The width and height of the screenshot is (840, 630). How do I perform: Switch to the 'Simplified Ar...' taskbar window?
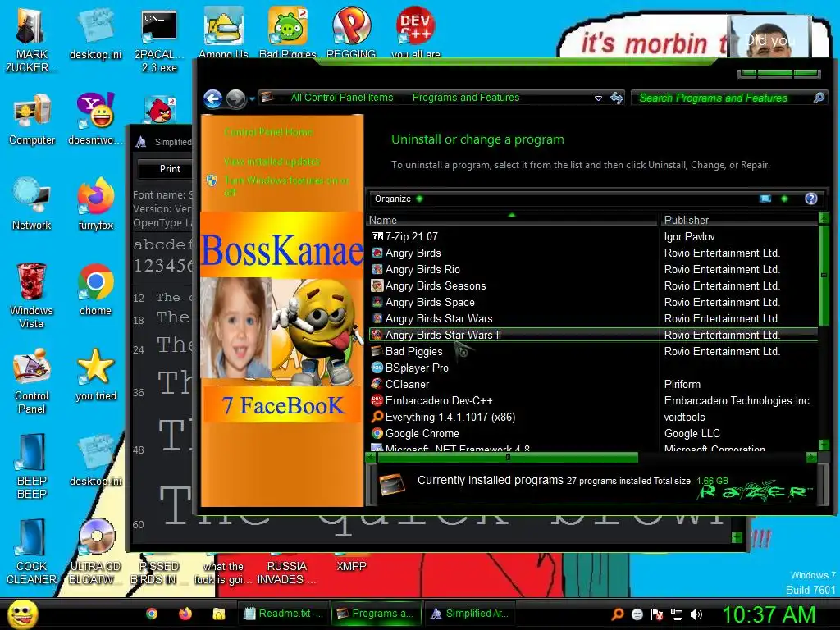point(470,614)
